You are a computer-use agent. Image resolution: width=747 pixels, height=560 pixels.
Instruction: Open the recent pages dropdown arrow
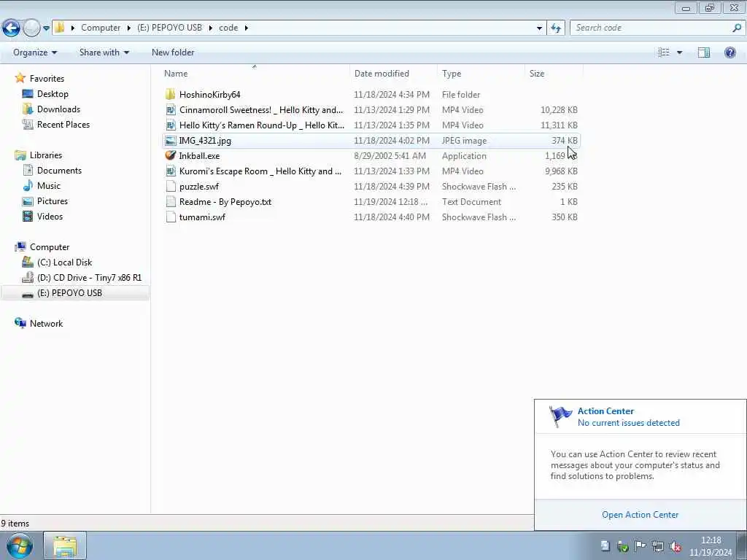pos(46,28)
